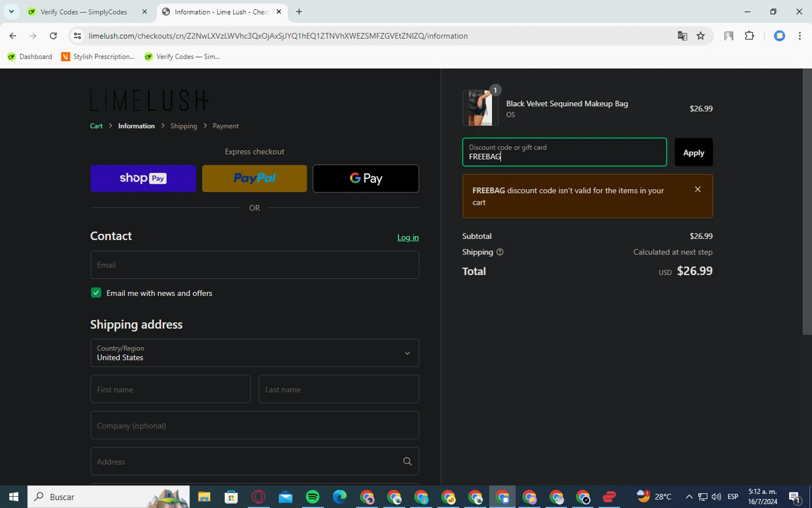Focus the Address field

coord(254,461)
